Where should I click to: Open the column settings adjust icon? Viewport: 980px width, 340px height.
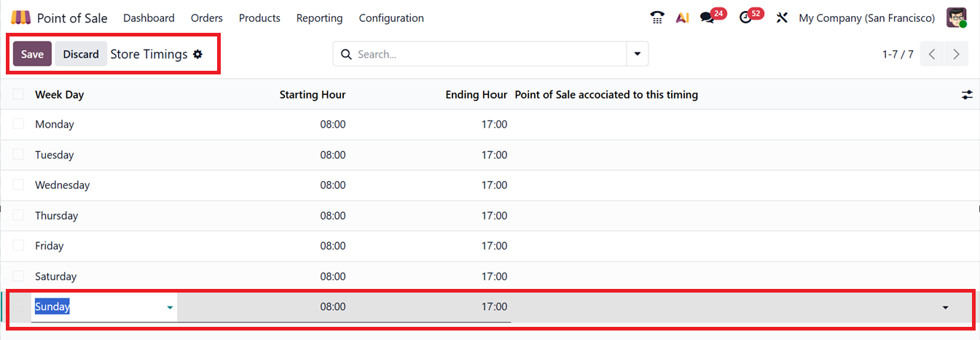point(967,95)
